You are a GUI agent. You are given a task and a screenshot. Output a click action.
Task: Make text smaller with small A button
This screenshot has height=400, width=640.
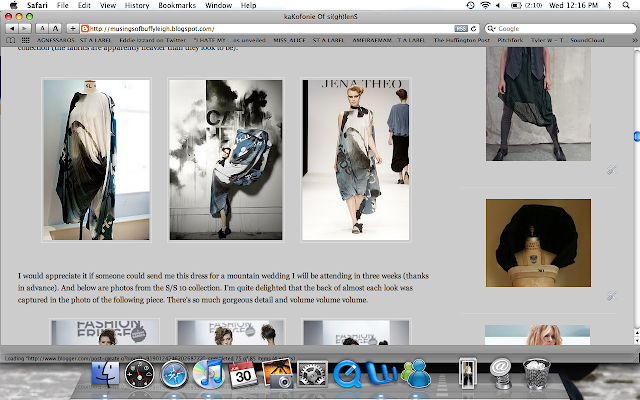[x=42, y=28]
